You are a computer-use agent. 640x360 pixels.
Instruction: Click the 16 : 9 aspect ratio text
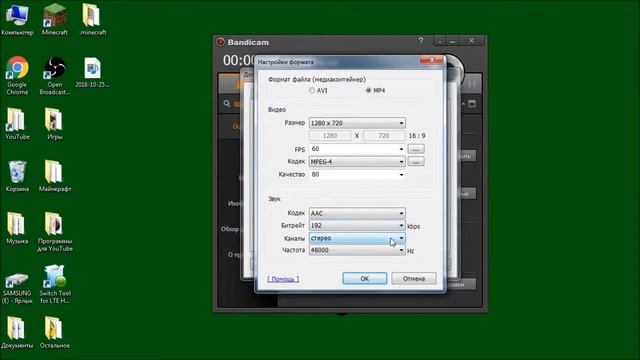417,136
